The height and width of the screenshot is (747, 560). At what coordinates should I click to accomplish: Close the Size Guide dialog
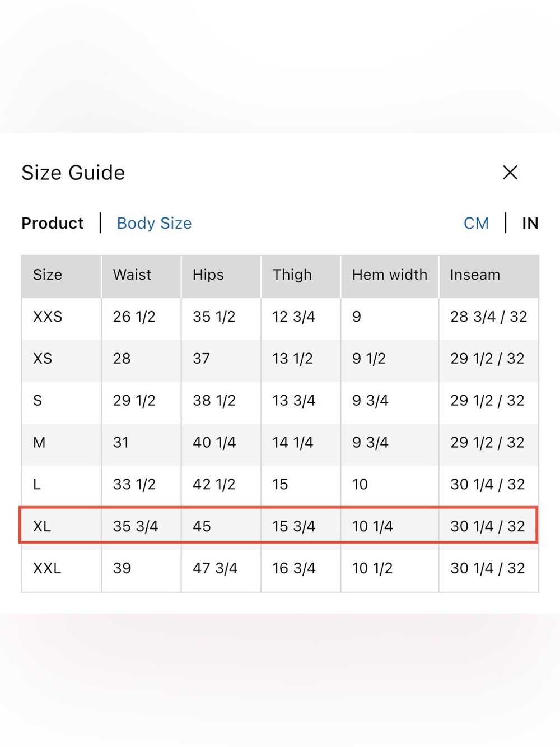pos(510,173)
